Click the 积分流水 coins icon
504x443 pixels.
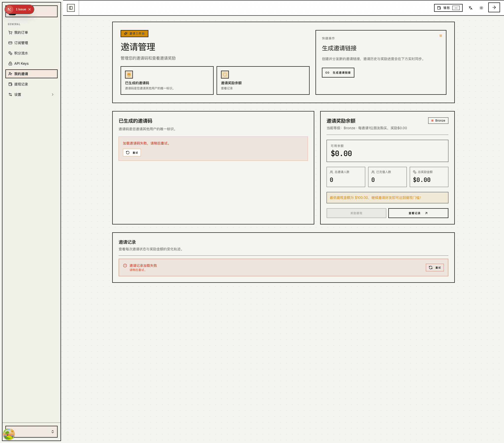click(x=10, y=53)
